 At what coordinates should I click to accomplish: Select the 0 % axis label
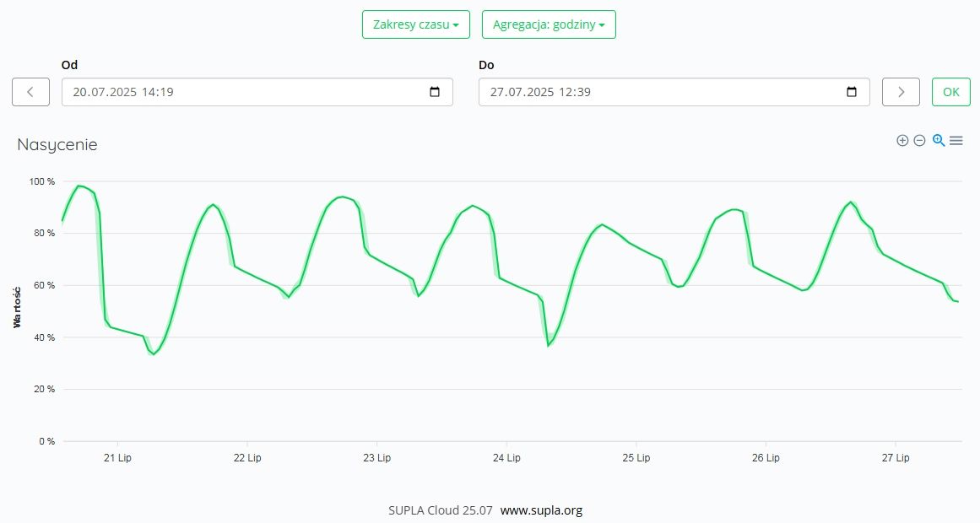47,441
